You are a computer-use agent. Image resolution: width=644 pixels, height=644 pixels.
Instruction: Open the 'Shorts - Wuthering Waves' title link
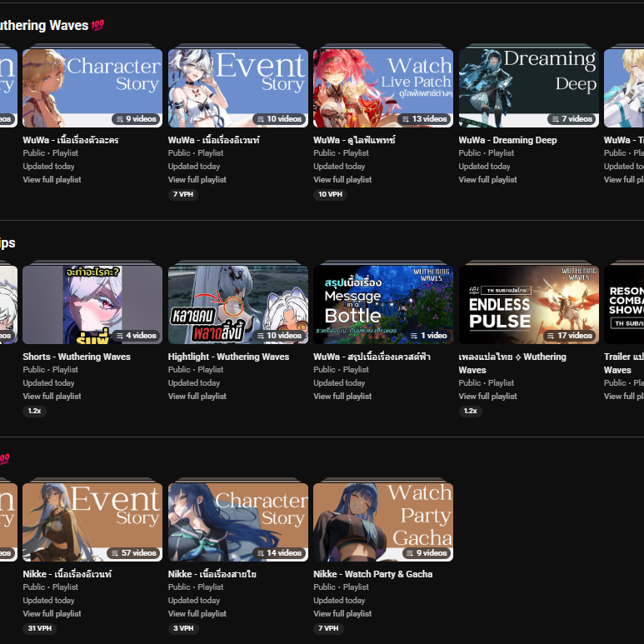77,357
